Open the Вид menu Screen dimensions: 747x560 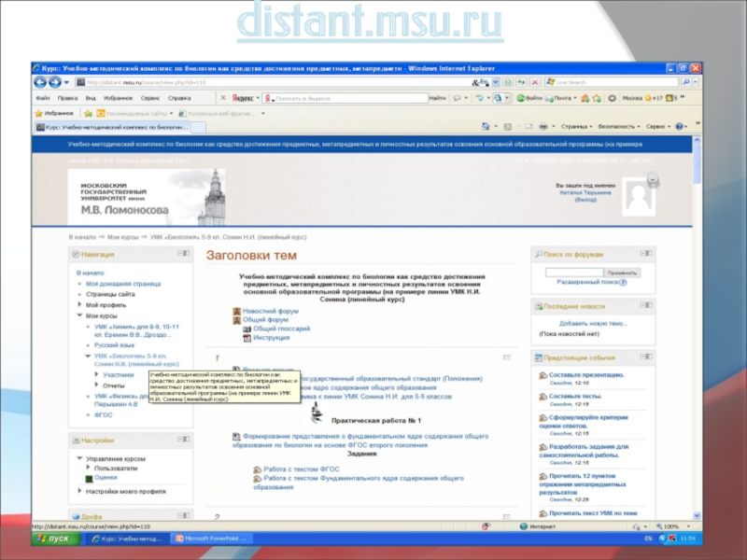[91, 98]
